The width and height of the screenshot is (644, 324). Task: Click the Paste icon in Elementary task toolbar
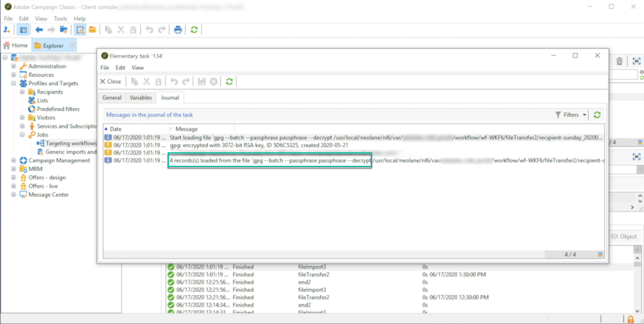[x=158, y=81]
